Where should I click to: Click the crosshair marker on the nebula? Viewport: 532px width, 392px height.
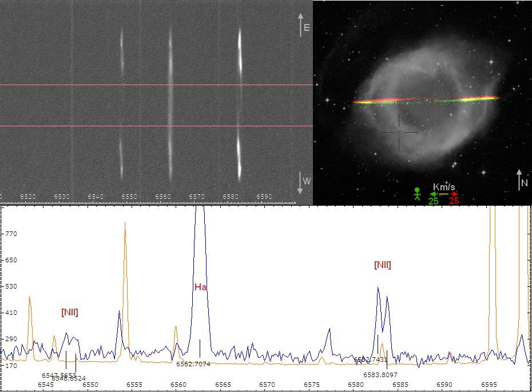399,132
